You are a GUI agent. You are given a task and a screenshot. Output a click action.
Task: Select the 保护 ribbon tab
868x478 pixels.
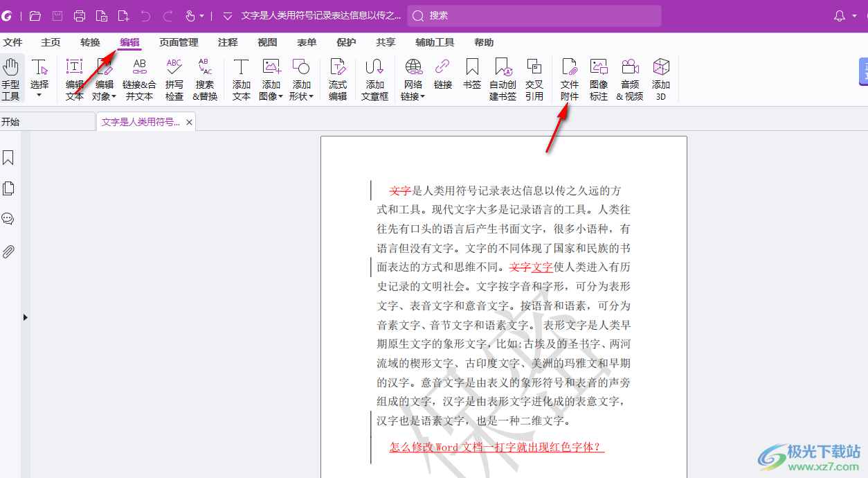point(346,43)
